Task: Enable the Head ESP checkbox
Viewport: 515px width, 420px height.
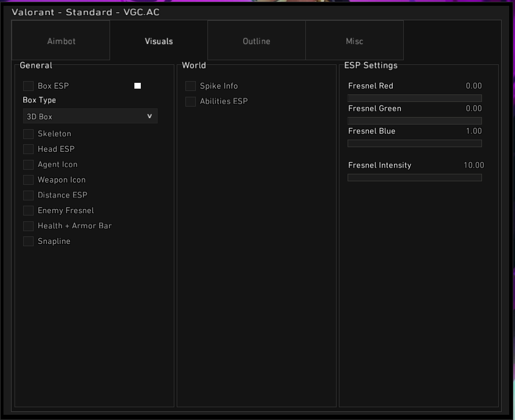Action: point(28,149)
